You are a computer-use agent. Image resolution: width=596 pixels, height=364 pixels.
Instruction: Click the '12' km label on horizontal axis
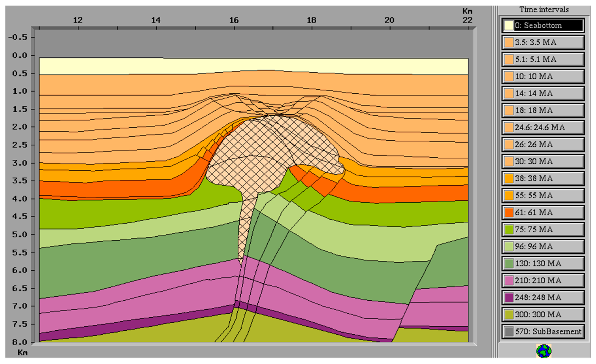point(78,20)
